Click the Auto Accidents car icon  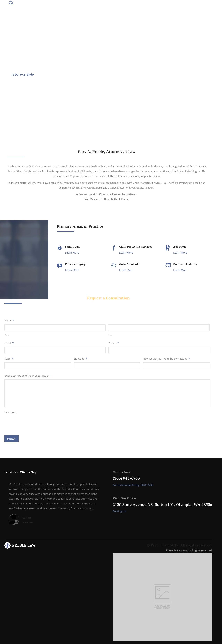[114, 265]
